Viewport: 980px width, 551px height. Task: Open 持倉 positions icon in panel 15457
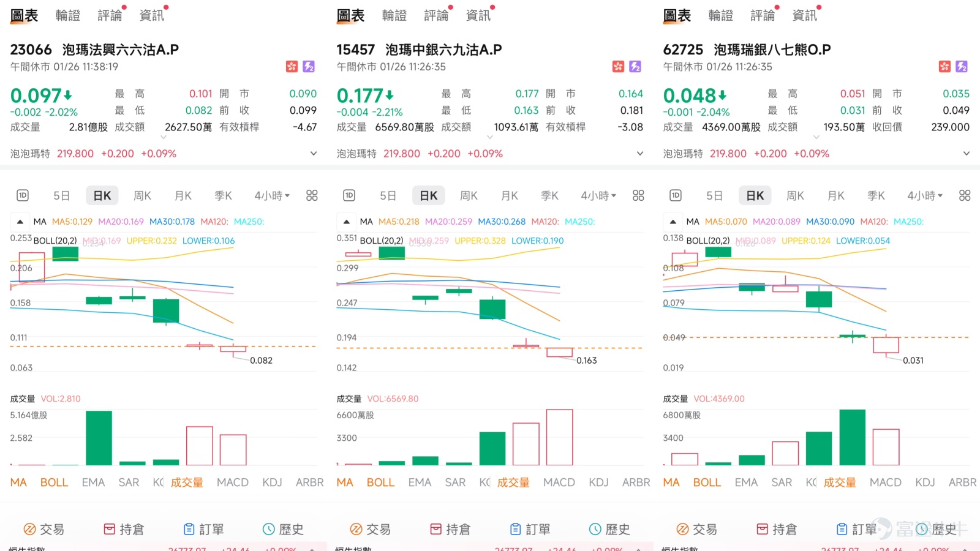click(x=436, y=529)
